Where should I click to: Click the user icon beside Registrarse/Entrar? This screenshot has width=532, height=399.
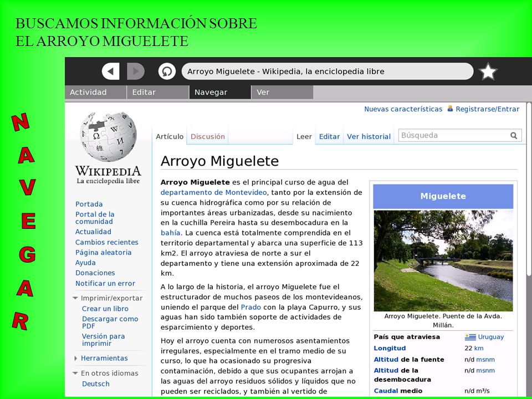450,109
